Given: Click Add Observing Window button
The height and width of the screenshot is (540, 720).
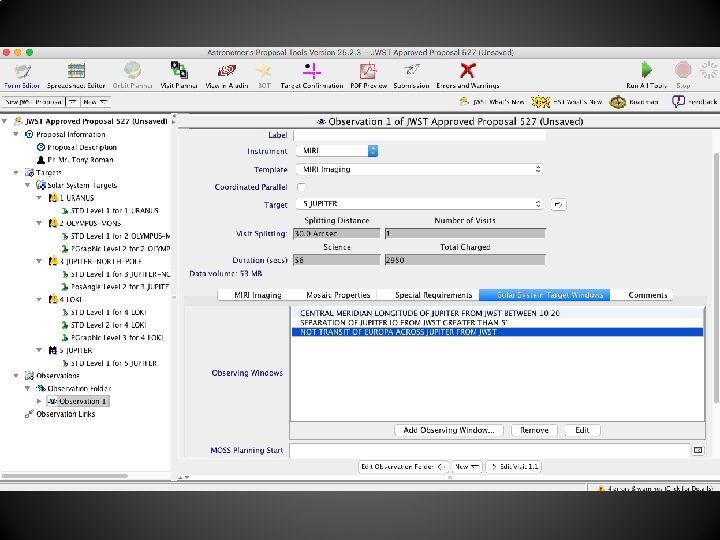Looking at the screenshot, I should [449, 430].
